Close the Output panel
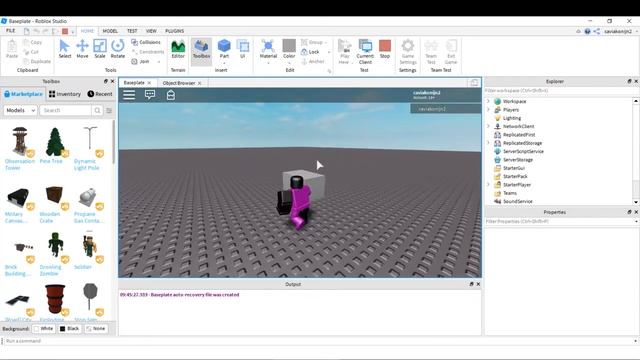640x360 pixels. click(478, 284)
